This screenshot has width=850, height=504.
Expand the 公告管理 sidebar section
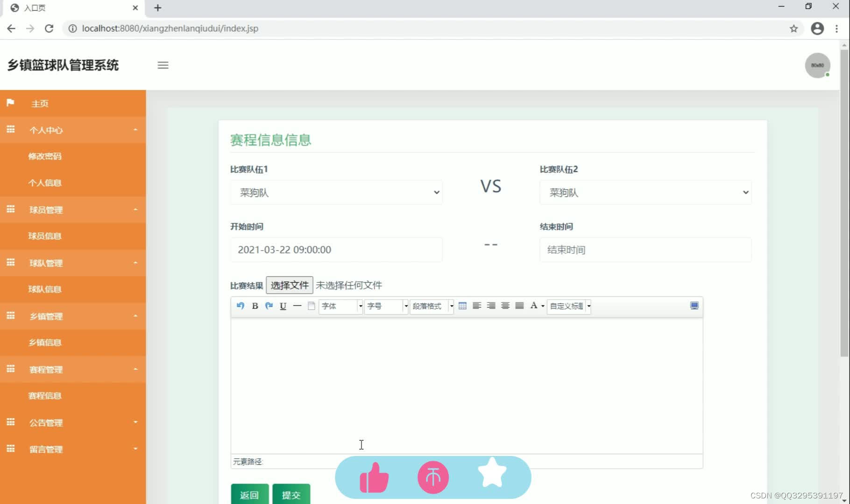pyautogui.click(x=73, y=422)
